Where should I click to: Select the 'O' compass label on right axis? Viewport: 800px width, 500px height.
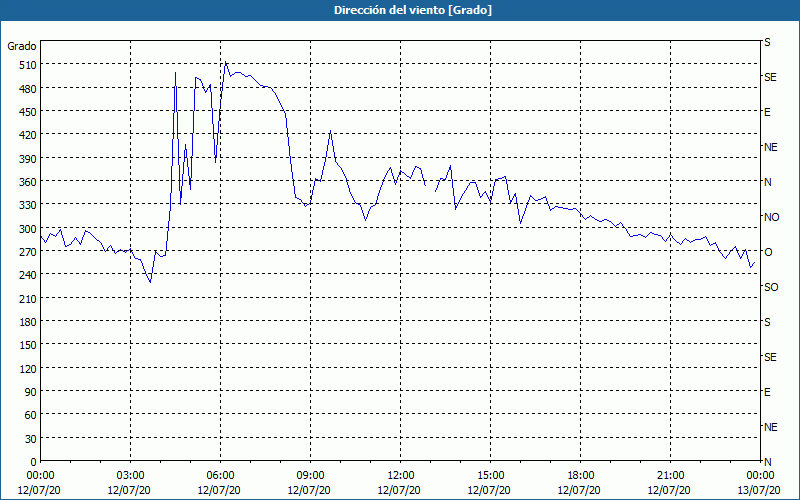coord(768,252)
